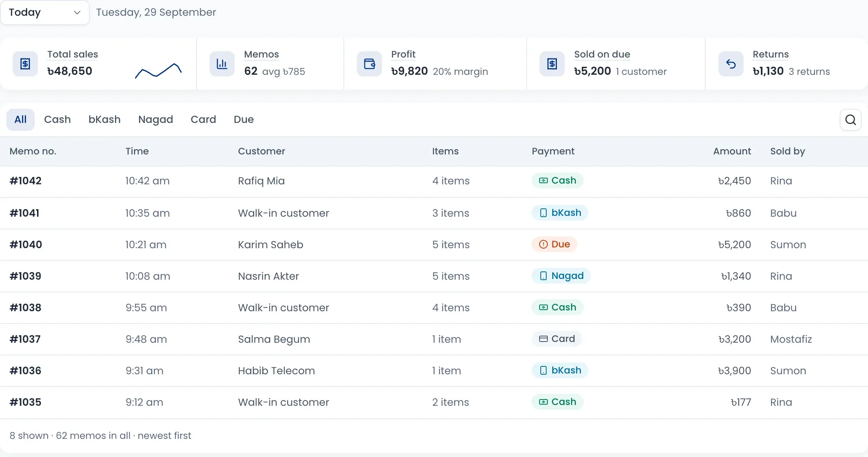This screenshot has width=868, height=457.
Task: Click the time 10:08 am
Action: (x=148, y=276)
